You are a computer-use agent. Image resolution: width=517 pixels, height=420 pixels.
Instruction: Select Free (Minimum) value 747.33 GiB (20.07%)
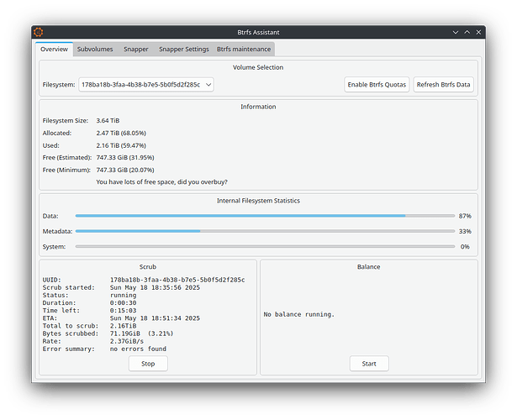[x=125, y=170]
